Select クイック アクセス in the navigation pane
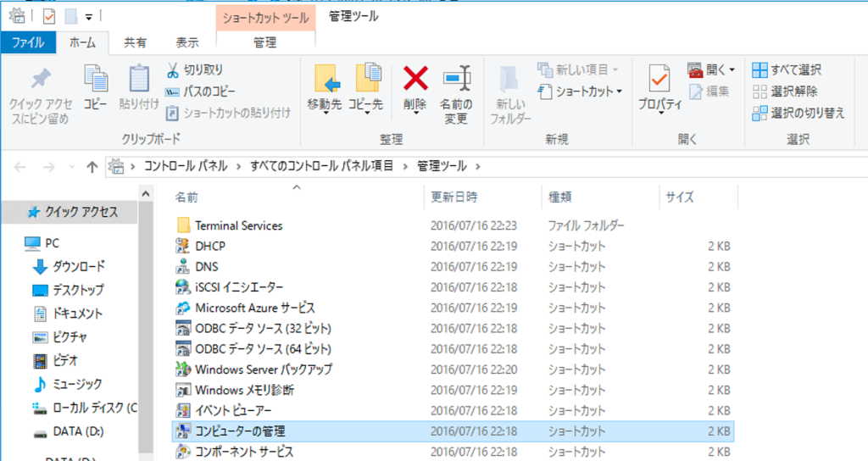Screen dimensions: 868x461 [70, 212]
